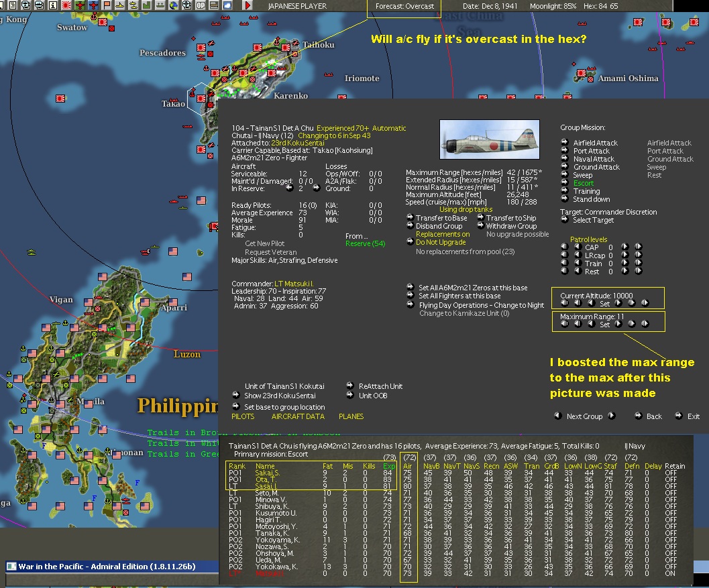The width and height of the screenshot is (709, 588).
Task: Click red plane icon on green background
Action: click(80, 5)
